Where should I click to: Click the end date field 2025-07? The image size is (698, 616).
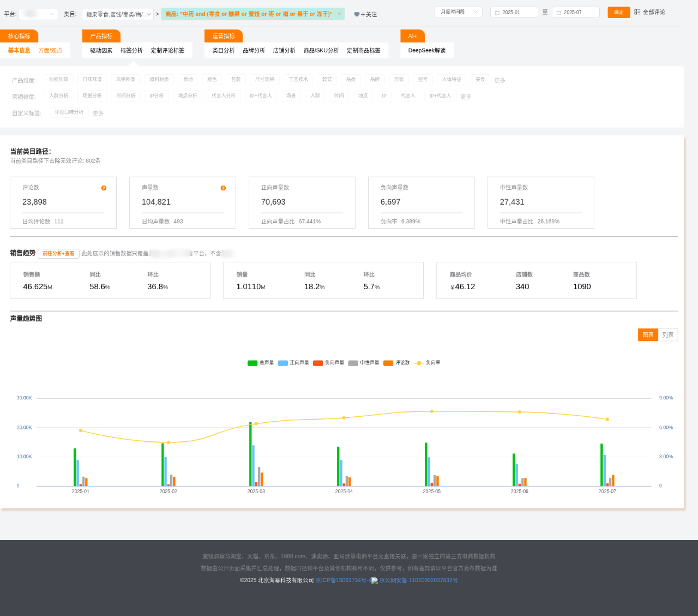pos(576,13)
